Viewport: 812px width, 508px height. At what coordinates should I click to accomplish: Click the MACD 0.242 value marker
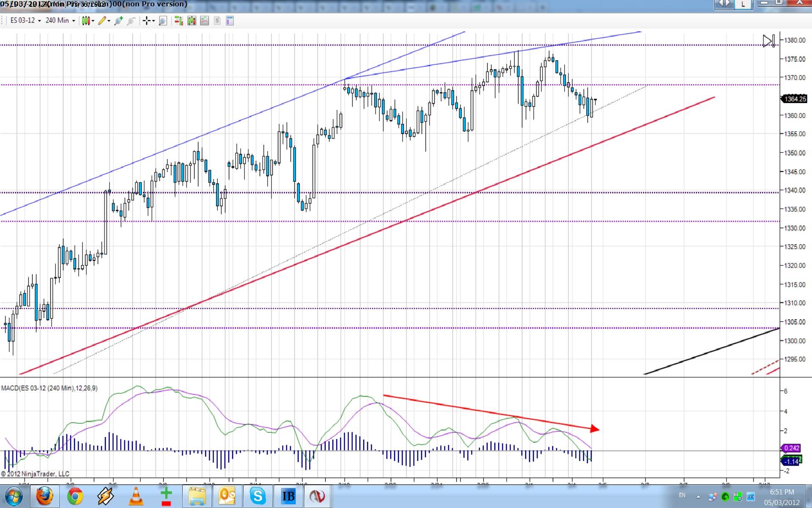click(x=791, y=448)
